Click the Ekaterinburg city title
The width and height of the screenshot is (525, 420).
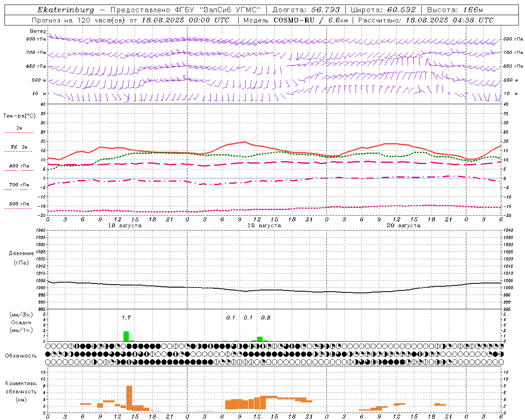[66, 10]
